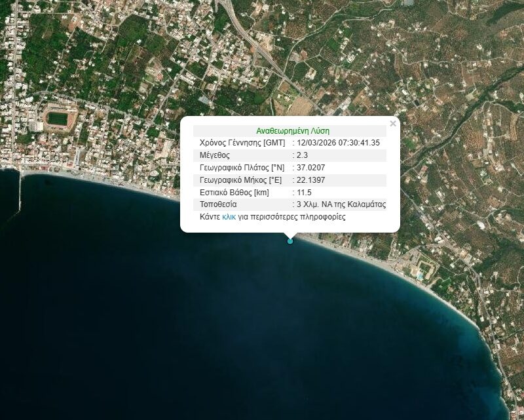Click the longitude value 22.1397
524x420 pixels.
[x=310, y=180]
